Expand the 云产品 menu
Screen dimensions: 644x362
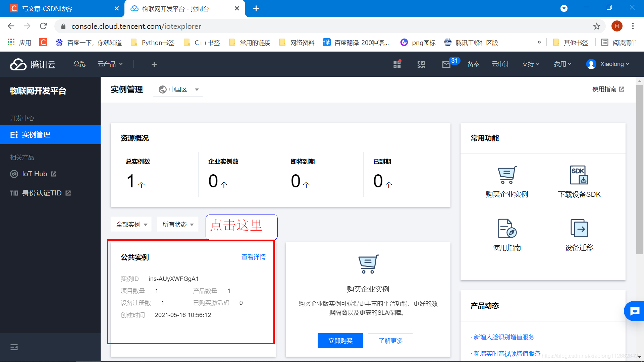coord(110,64)
